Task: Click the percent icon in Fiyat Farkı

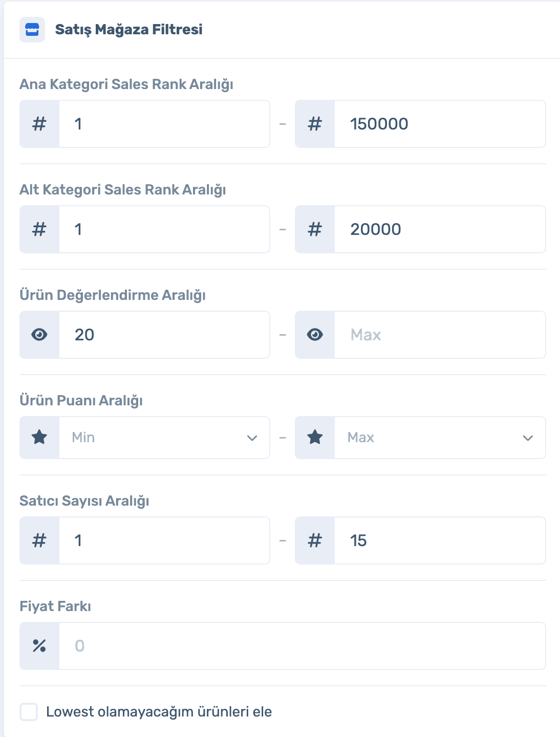Action: click(39, 646)
